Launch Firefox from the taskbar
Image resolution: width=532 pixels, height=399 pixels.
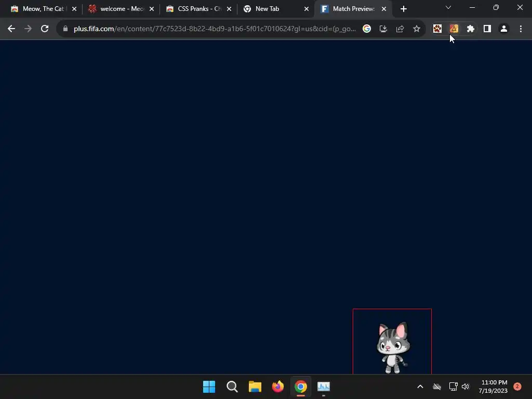277,387
